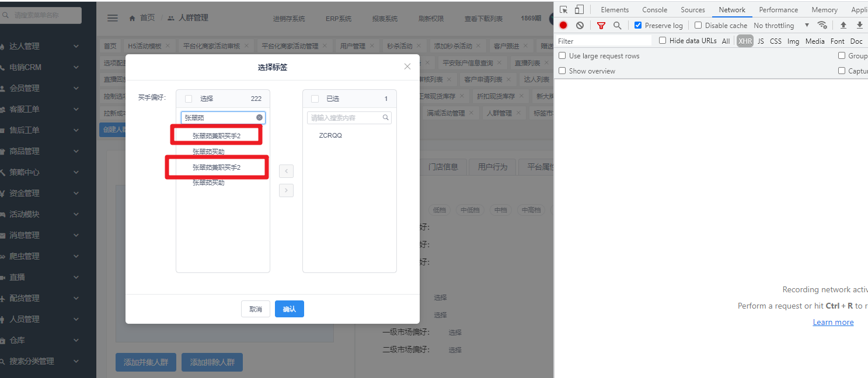
Task: Open network conditions wifi icon
Action: pyautogui.click(x=822, y=25)
